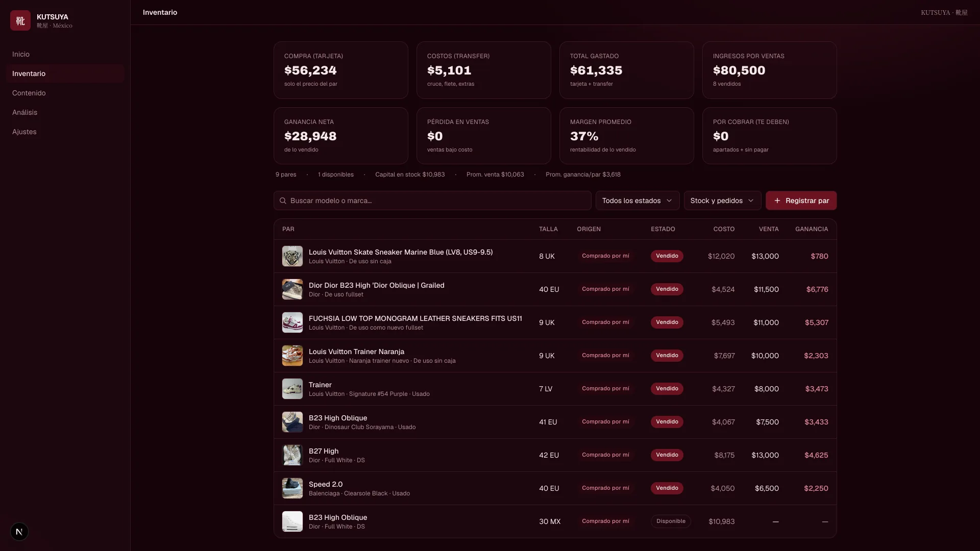Go to Inicio in sidebar
The image size is (980, 551).
coord(65,54)
